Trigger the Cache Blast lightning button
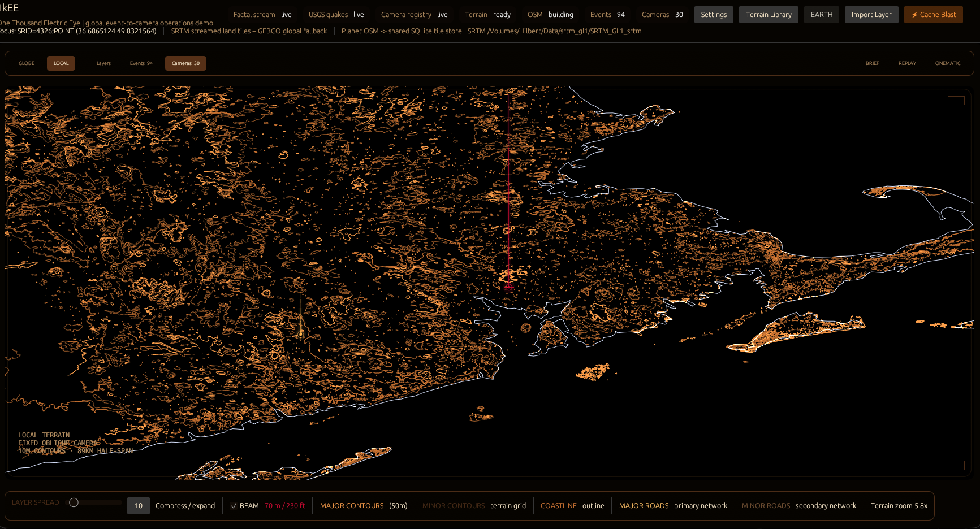Image resolution: width=980 pixels, height=529 pixels. coord(934,15)
